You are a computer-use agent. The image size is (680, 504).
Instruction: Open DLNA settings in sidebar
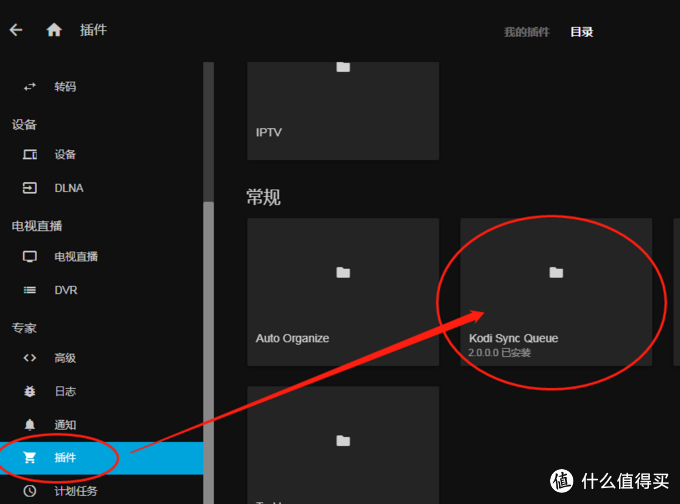(101, 188)
